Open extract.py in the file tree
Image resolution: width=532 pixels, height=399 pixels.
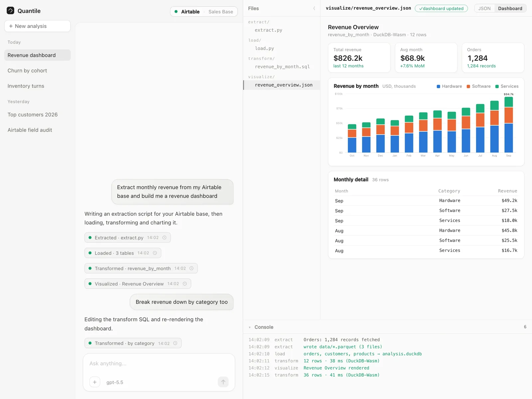(282, 30)
